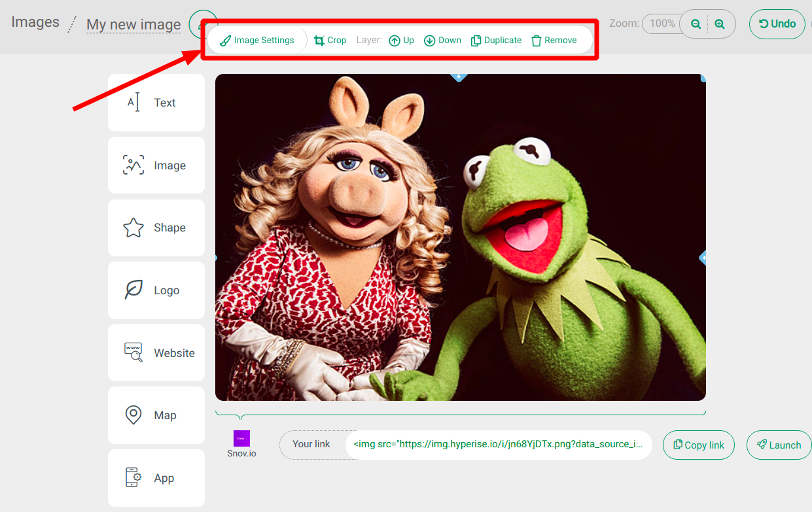812x512 pixels.
Task: Select the Muppets photo on canvas
Action: point(461,237)
